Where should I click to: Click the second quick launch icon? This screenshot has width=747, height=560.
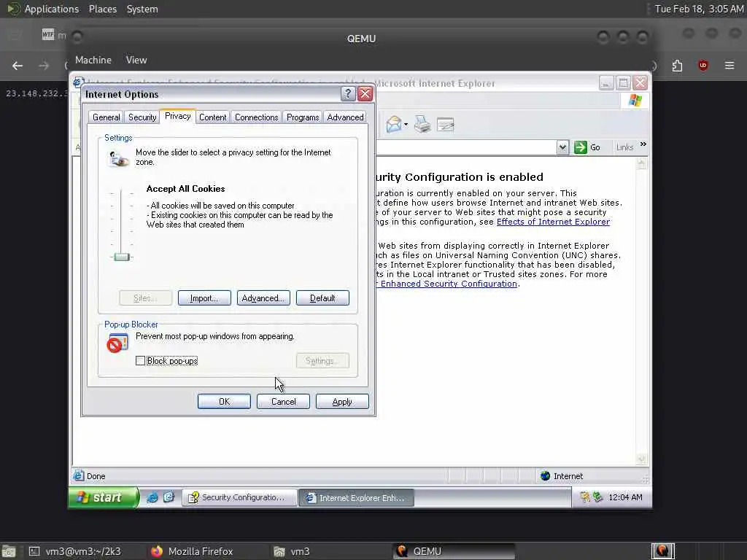pos(169,497)
